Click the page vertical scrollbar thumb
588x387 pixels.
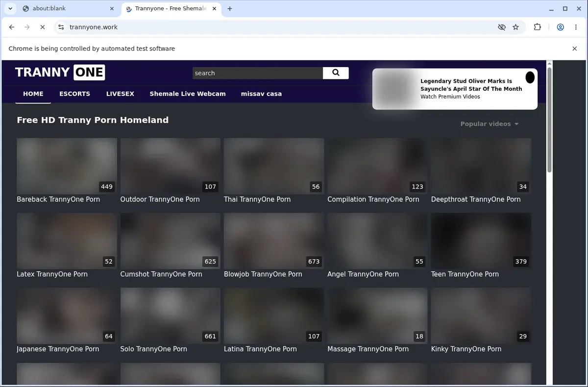pyautogui.click(x=550, y=120)
